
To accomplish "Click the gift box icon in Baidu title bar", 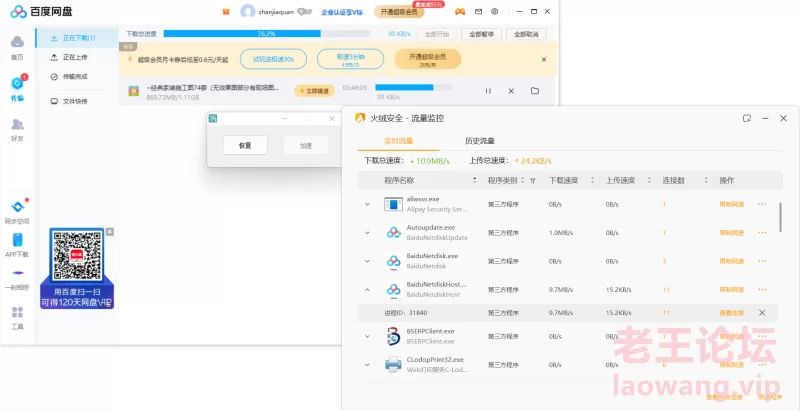I will pos(226,12).
